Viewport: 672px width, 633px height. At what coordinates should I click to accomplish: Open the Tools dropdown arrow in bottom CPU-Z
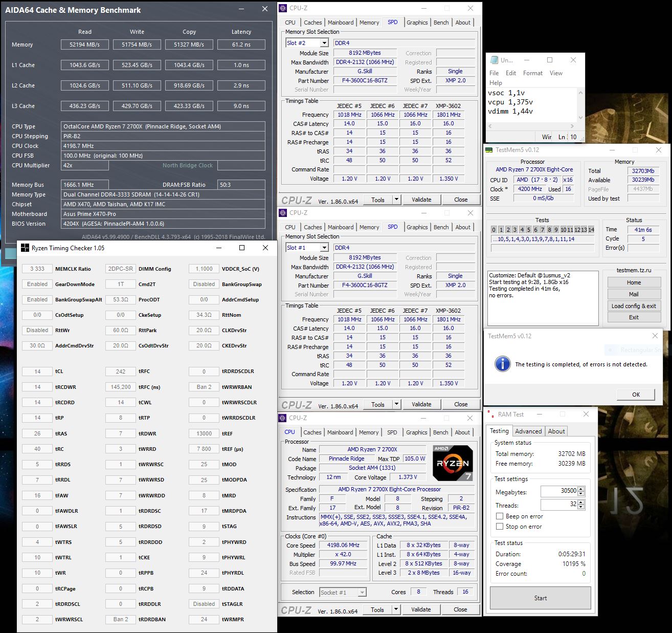coord(396,609)
